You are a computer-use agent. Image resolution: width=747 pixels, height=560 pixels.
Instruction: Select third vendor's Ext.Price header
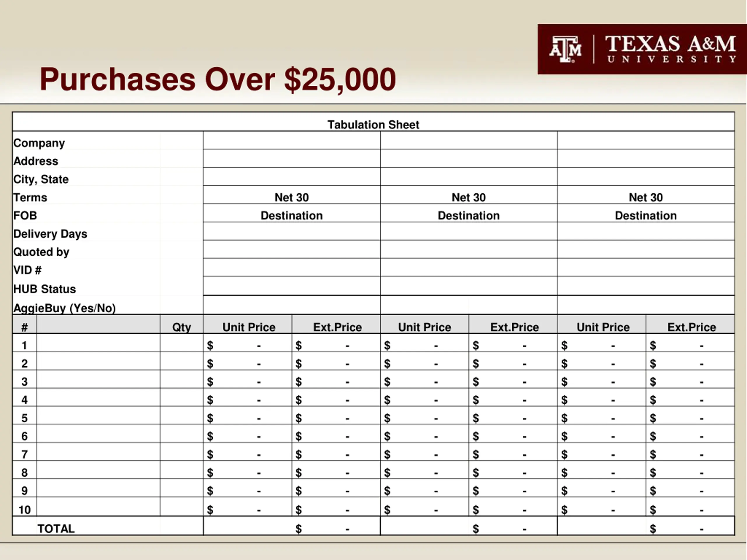coord(690,324)
